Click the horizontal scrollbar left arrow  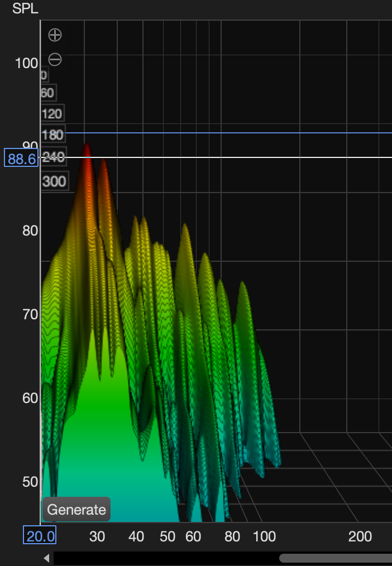(47, 558)
